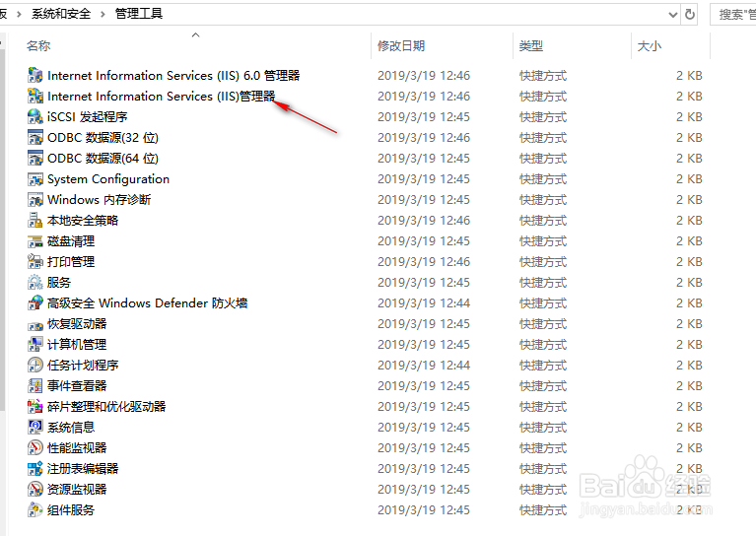Click the 任务计划程序 clock icon
The height and width of the screenshot is (536, 756).
35,366
